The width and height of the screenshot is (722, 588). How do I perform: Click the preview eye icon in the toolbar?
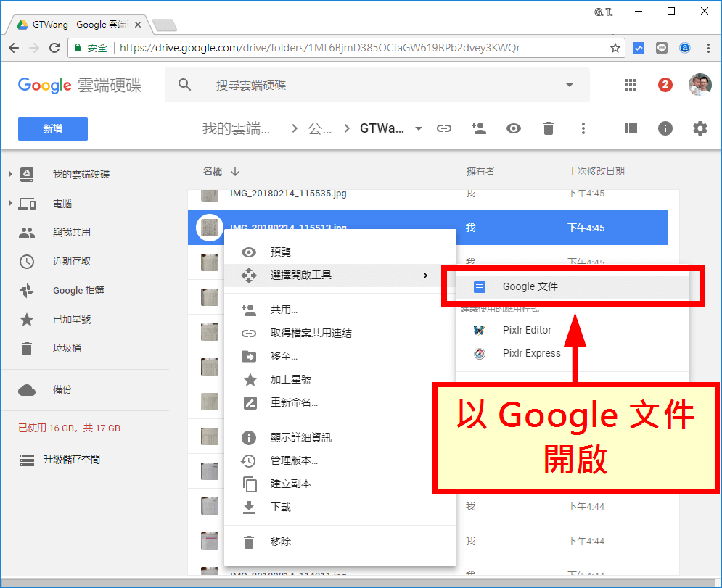pos(513,128)
